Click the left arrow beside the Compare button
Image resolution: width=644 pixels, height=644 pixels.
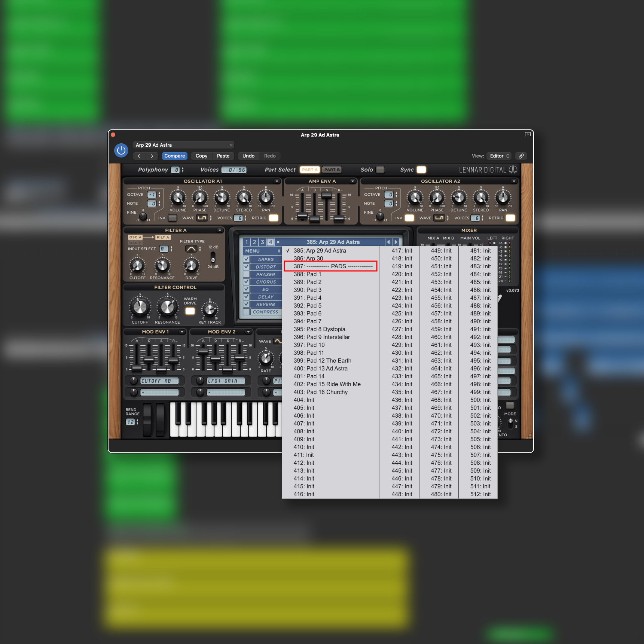pos(139,156)
